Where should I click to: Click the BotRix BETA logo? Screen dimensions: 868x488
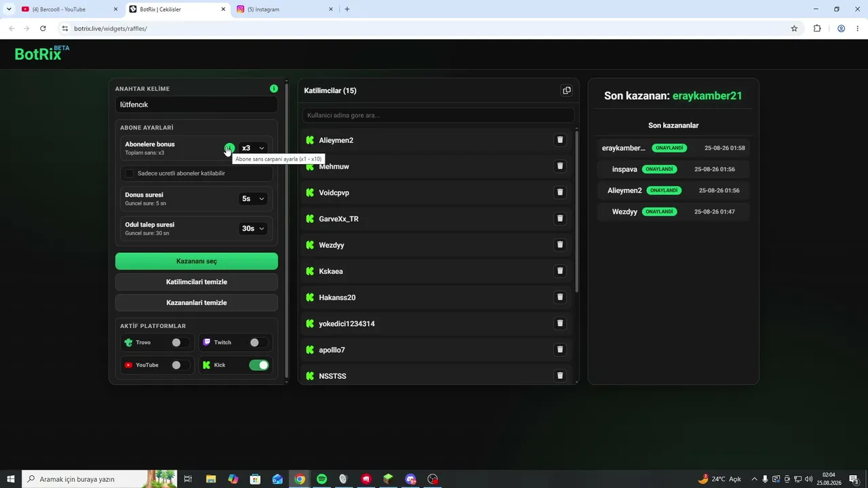point(42,54)
